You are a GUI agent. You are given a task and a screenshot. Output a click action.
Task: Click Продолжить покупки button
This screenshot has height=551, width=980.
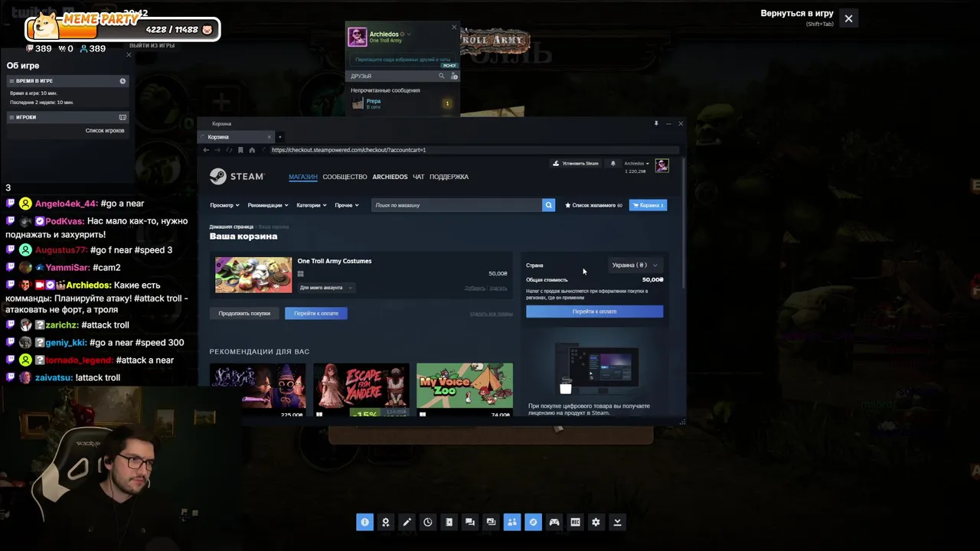244,313
